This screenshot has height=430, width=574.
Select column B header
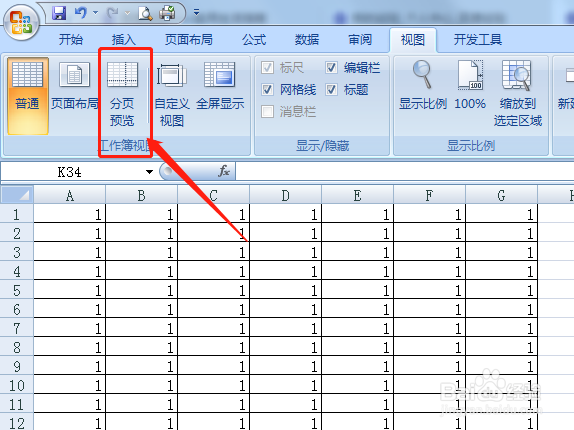tap(142, 195)
